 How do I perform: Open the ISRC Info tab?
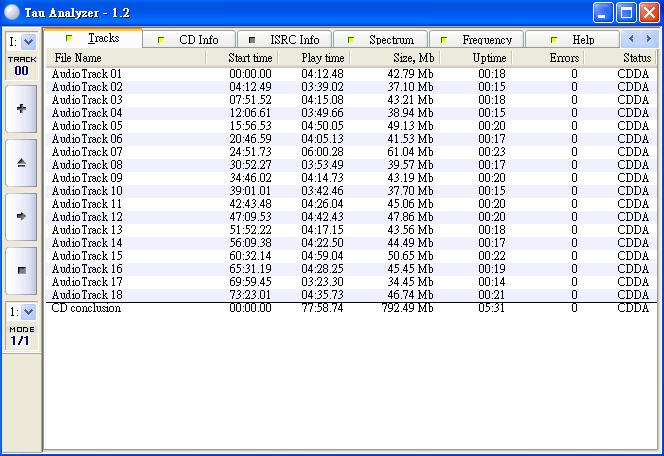(285, 40)
